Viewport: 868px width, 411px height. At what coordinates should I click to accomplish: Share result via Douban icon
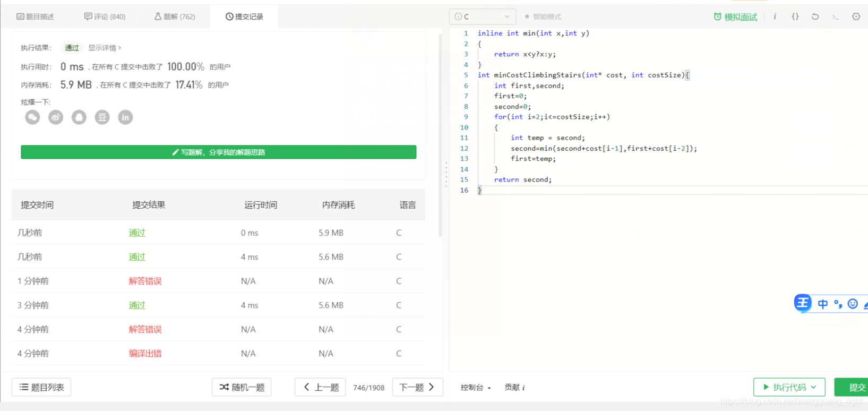[x=102, y=117]
